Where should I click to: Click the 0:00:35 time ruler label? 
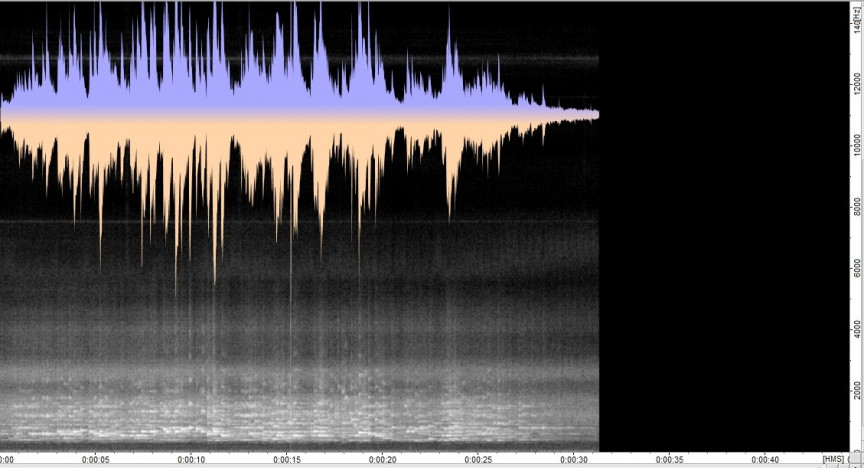[x=670, y=460]
